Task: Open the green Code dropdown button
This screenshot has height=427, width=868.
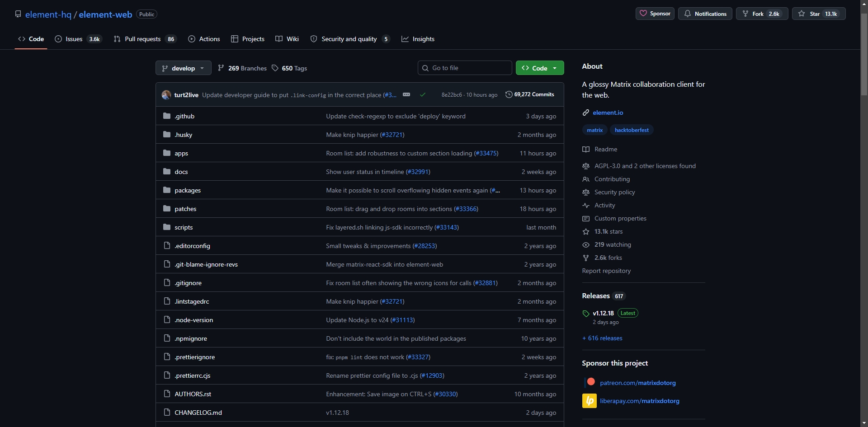Action: tap(540, 68)
